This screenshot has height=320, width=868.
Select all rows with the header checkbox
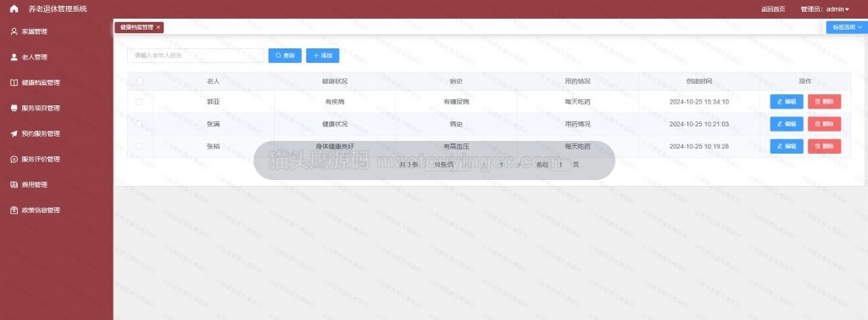tap(140, 81)
